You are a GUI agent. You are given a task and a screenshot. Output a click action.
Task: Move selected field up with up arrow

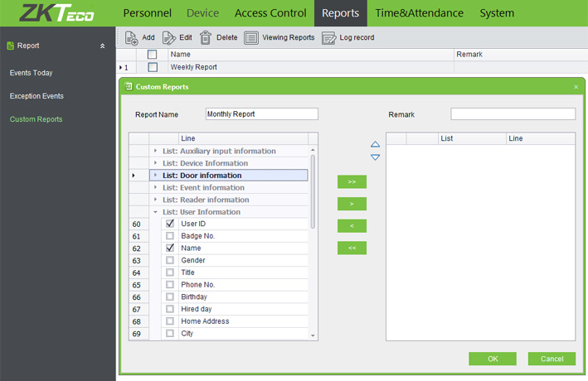(375, 144)
